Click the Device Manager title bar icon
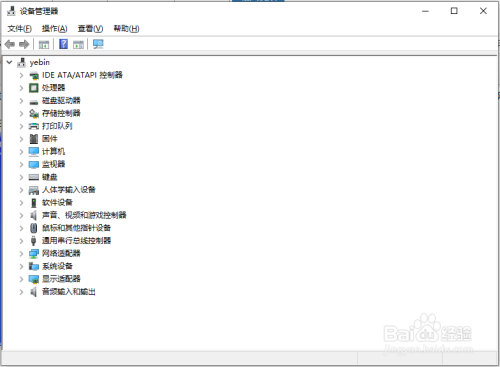This screenshot has width=500, height=367. (x=11, y=11)
